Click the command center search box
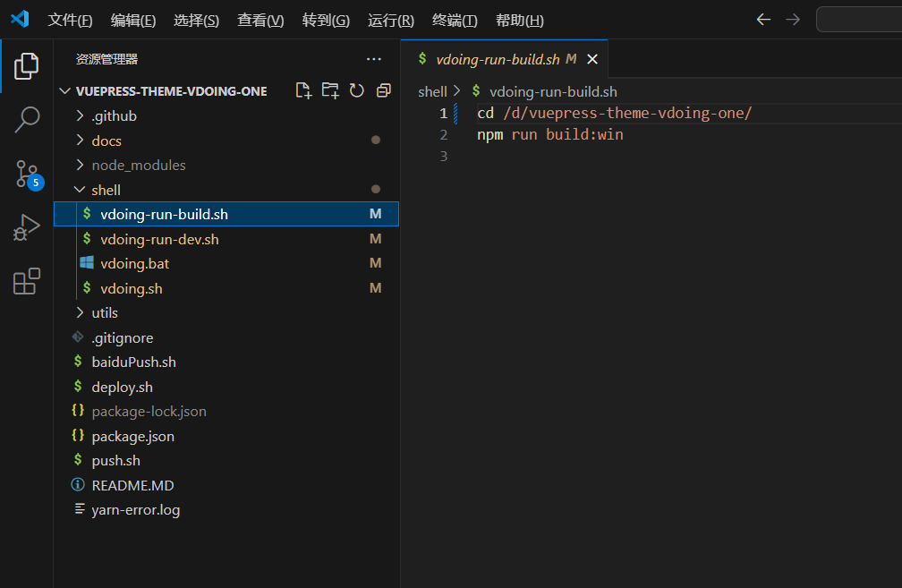 tap(859, 20)
